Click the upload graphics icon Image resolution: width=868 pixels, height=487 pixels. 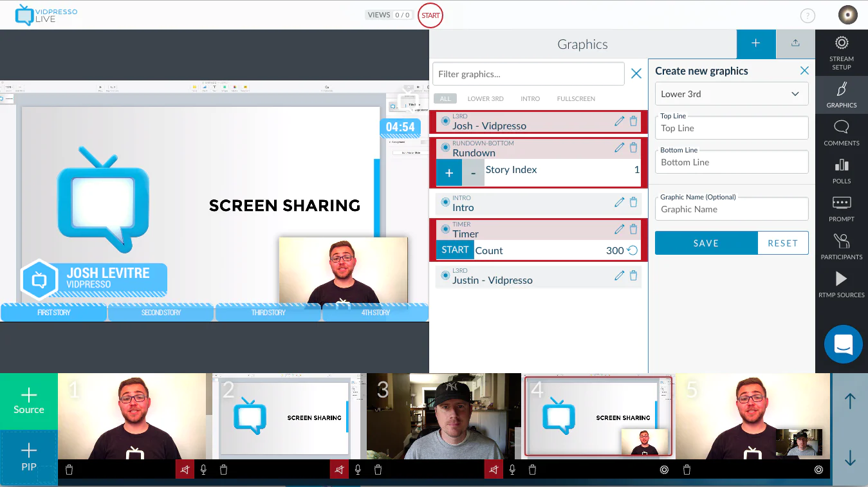pyautogui.click(x=795, y=44)
